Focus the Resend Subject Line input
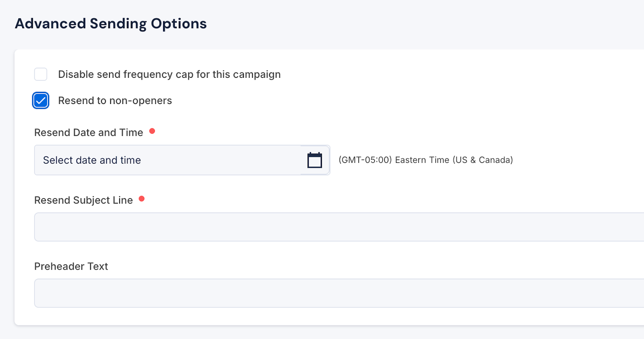 click(338, 227)
